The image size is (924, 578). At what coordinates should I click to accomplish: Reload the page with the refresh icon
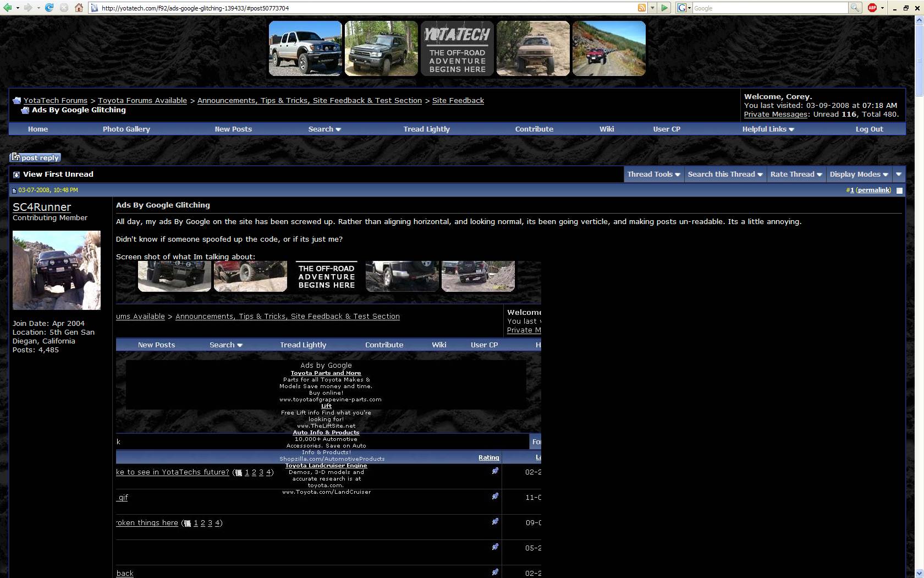50,8
